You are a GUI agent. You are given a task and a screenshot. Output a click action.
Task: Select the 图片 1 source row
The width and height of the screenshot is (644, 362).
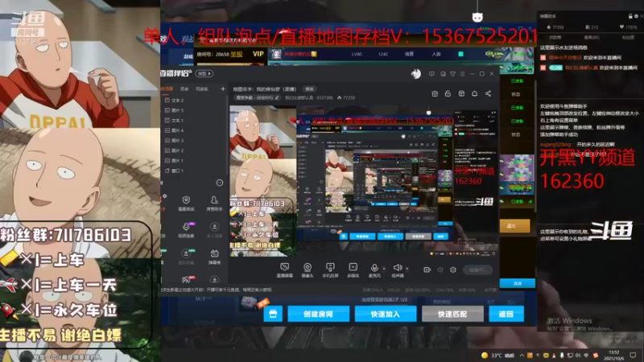coord(194,160)
